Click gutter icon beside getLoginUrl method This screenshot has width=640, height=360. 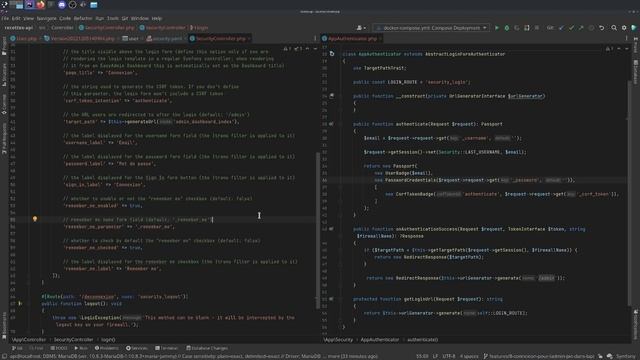tap(331, 299)
